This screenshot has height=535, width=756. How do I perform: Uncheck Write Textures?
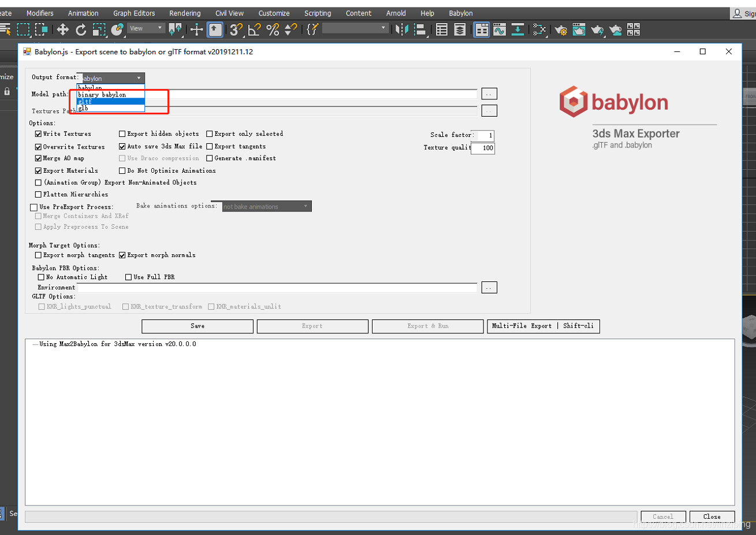(x=38, y=134)
